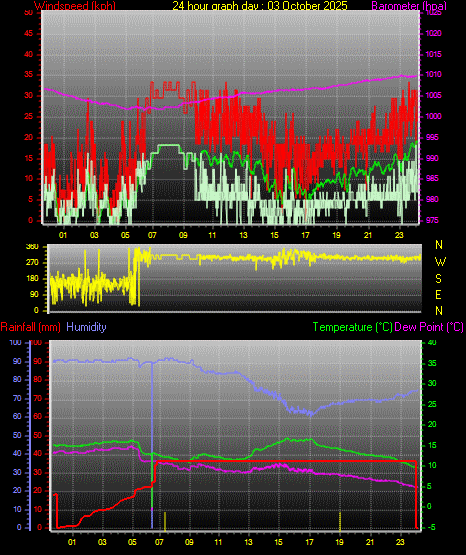Click hour "01" under the rainfall and humidity graph
The width and height of the screenshot is (466, 555).
click(72, 542)
